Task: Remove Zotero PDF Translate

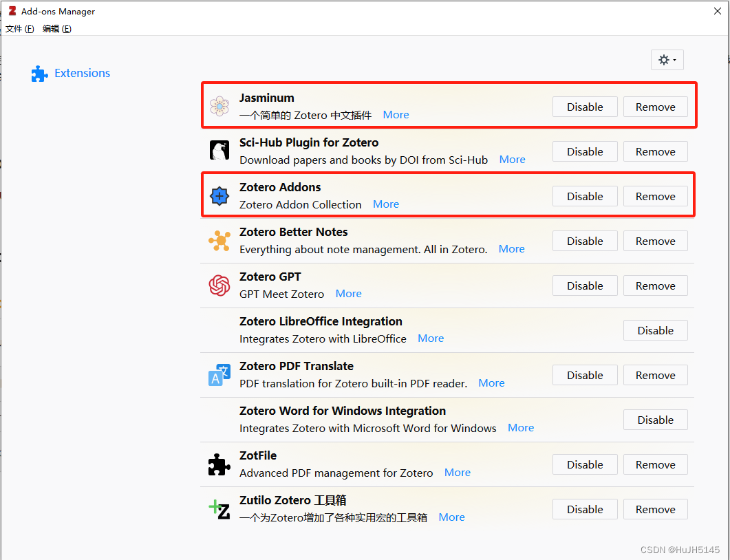Action: (656, 375)
